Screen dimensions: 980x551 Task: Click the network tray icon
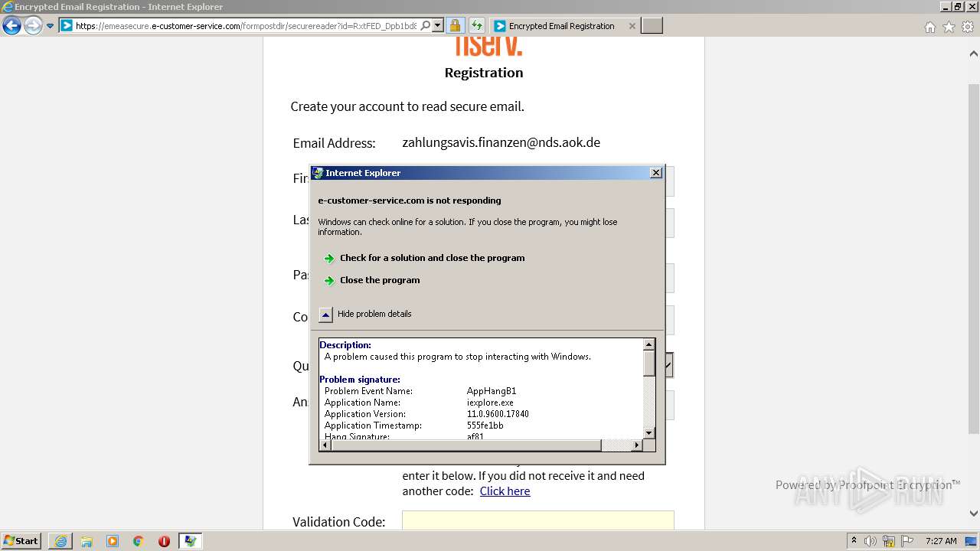(889, 541)
